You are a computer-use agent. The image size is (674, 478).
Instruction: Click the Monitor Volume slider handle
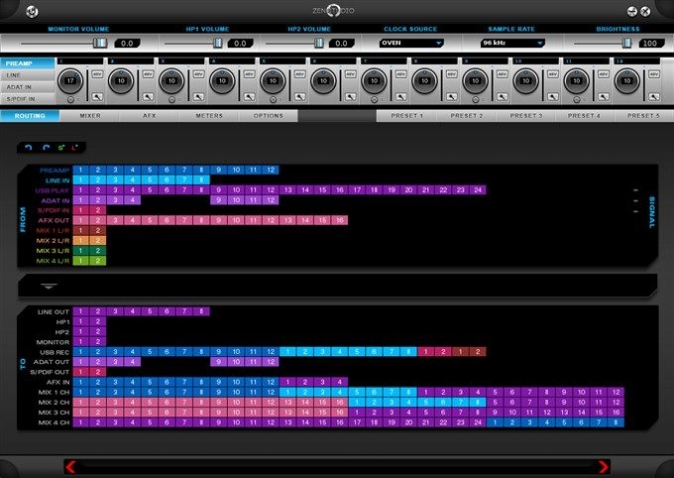[x=99, y=43]
